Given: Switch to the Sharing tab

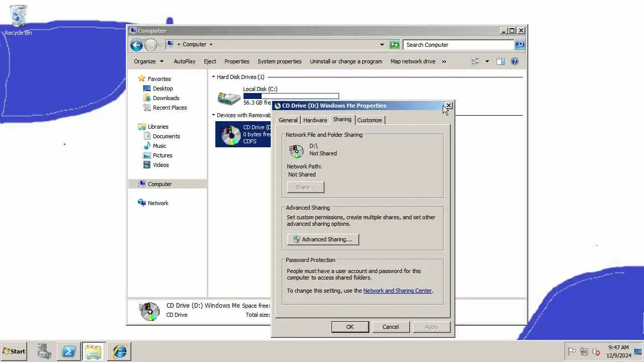Looking at the screenshot, I should (x=342, y=120).
